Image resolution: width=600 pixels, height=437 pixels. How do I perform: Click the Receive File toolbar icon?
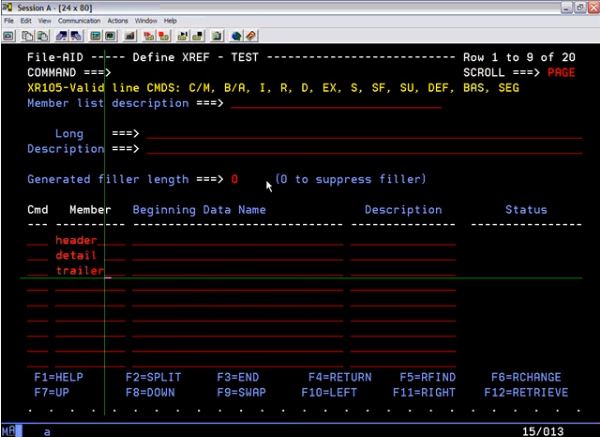[x=77, y=36]
